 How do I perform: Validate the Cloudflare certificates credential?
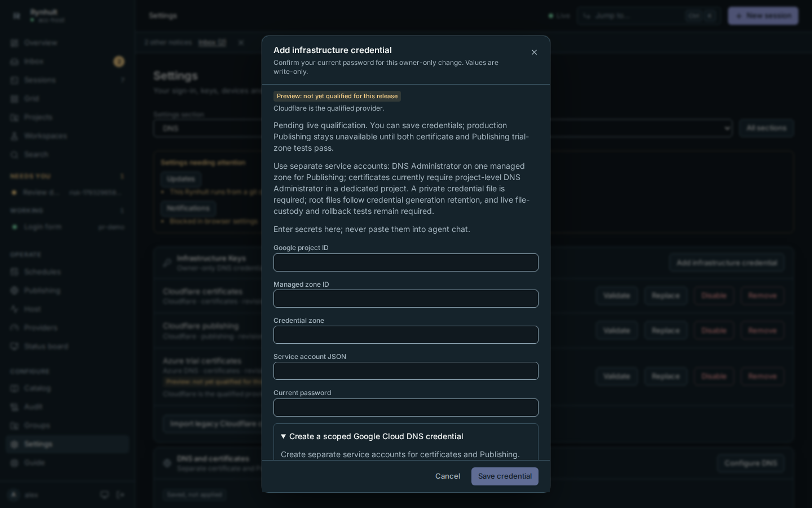[x=616, y=296]
